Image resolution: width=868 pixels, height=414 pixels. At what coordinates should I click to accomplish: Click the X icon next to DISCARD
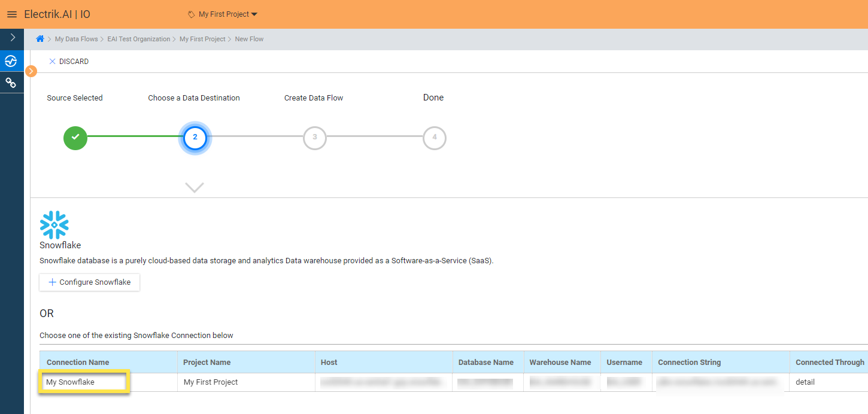(53, 61)
